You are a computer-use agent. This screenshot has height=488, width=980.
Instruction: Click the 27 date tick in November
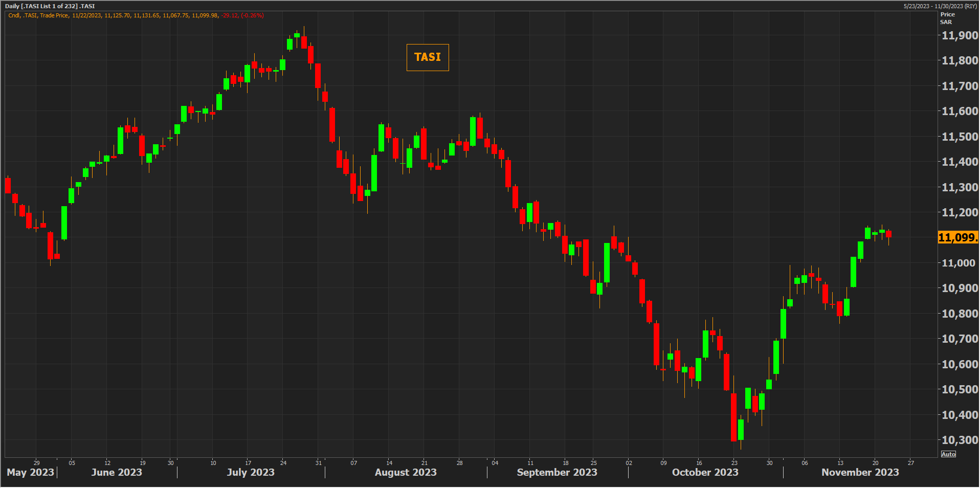click(910, 463)
